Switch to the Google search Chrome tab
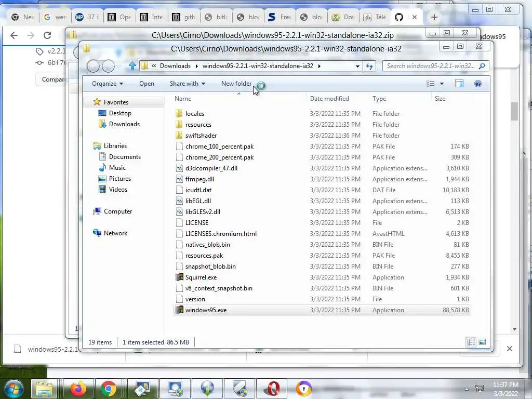Image resolution: width=532 pixels, height=399 pixels. pyautogui.click(x=55, y=17)
